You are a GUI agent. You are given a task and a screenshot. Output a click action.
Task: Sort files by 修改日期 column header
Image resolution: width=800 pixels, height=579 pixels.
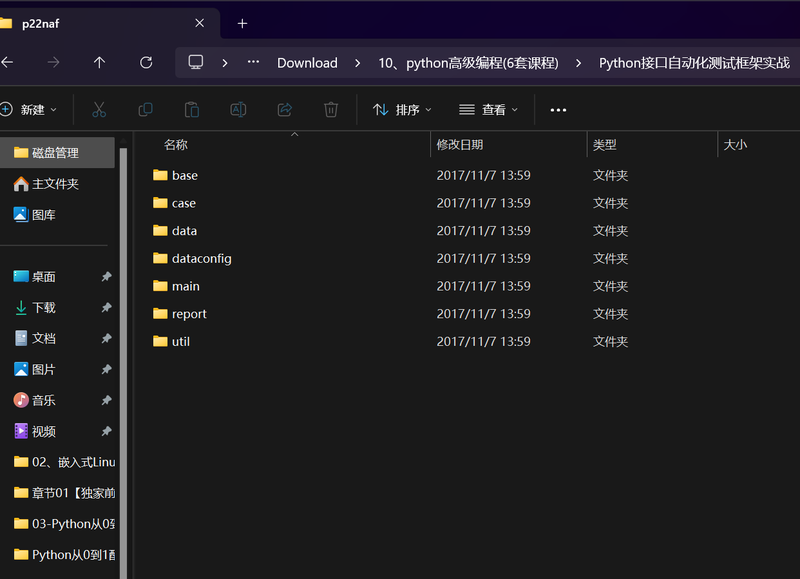[x=460, y=145]
